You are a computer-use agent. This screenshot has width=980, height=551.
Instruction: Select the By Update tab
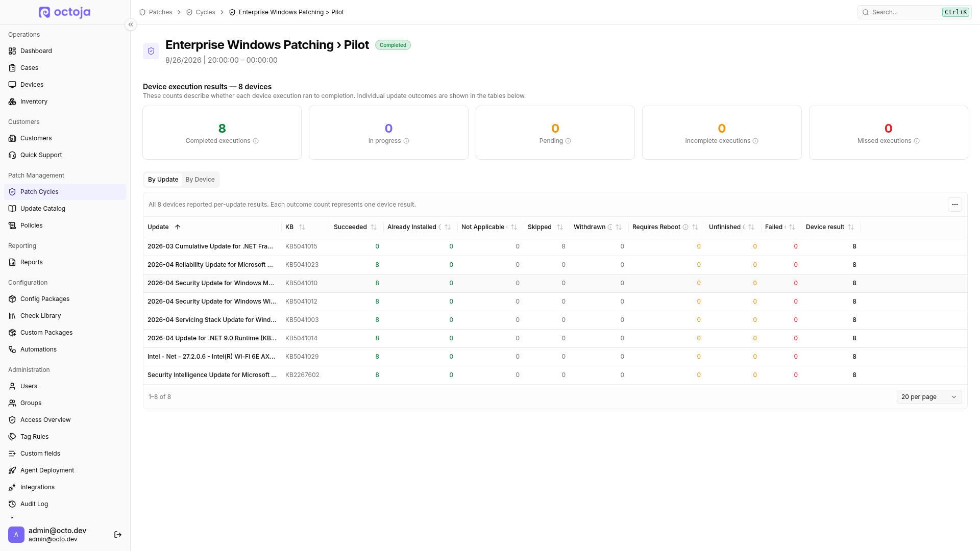pyautogui.click(x=163, y=180)
